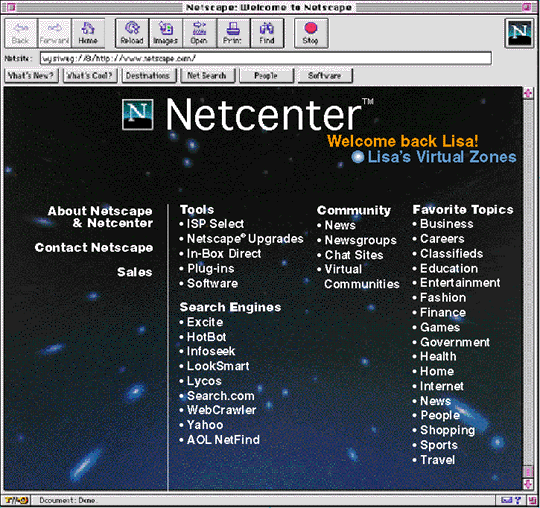Screen dimensions: 540x508
Task: Click the Software directory button
Action: (325, 75)
